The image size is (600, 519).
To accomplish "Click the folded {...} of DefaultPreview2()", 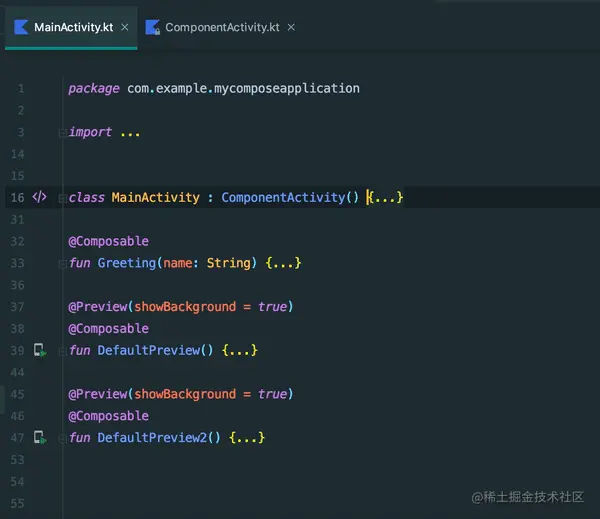I will click(x=247, y=437).
